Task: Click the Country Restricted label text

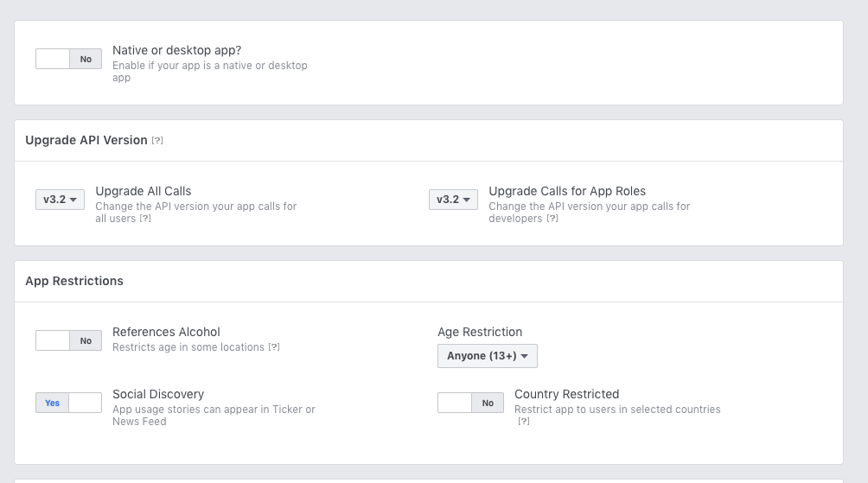Action: point(566,394)
